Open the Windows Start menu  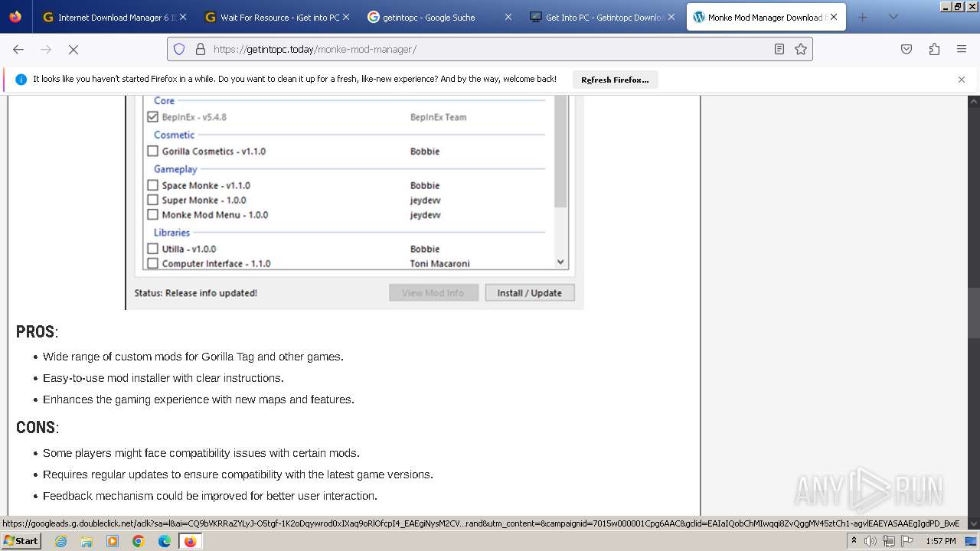pyautogui.click(x=21, y=541)
